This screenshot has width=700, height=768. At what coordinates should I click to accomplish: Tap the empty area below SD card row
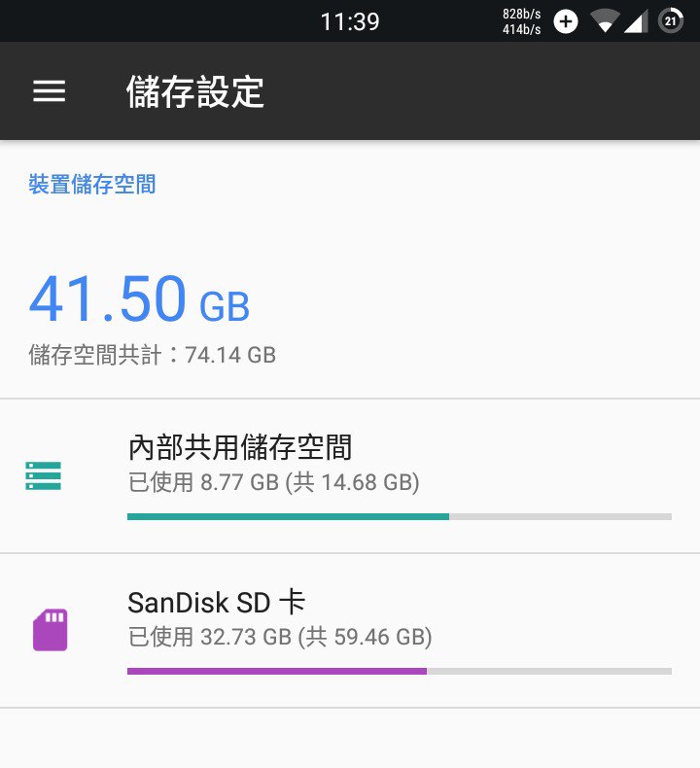350,738
